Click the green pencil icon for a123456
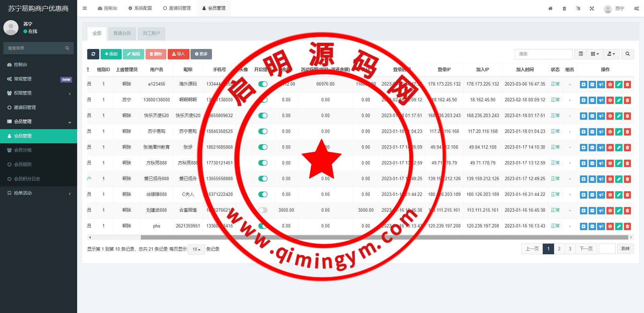Viewport: 644px width, 313px height. (619, 85)
